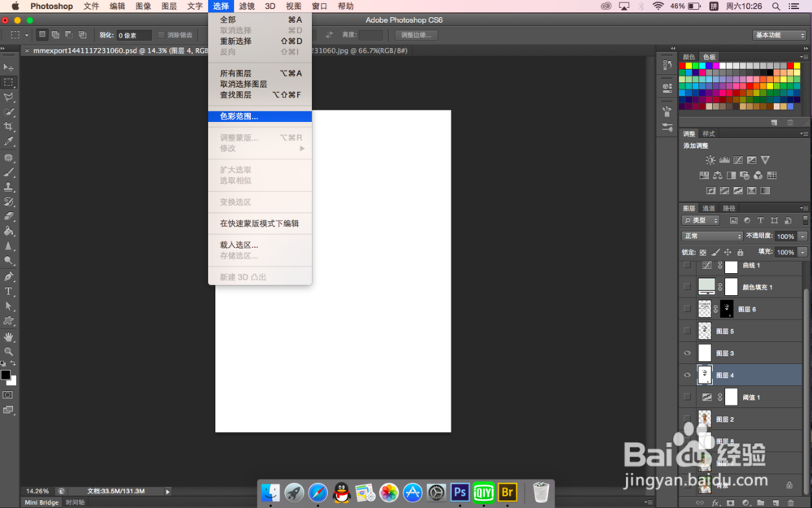Screen dimensions: 812x508
Task: Open the 不透明度 opacity dropdown arrow
Action: (802, 237)
